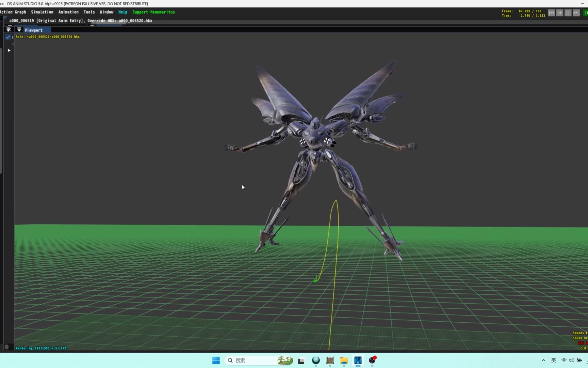Image resolution: width=588 pixels, height=368 pixels.
Task: Click the DS Anim Studio taskbar icon
Action: (358, 361)
